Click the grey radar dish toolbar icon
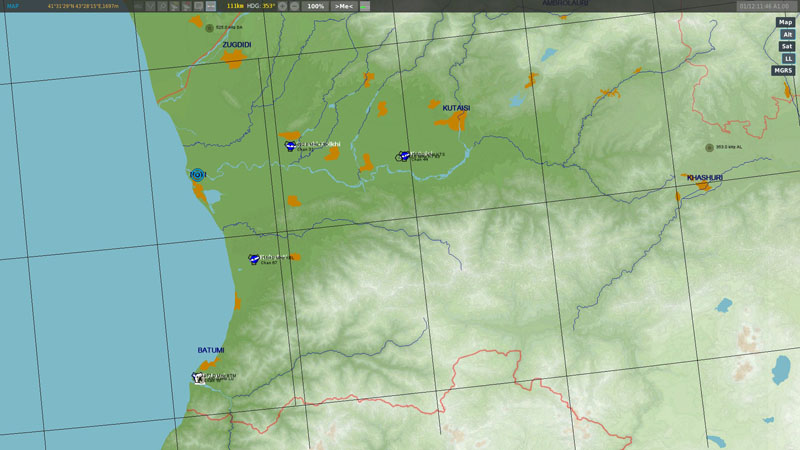 (174, 6)
